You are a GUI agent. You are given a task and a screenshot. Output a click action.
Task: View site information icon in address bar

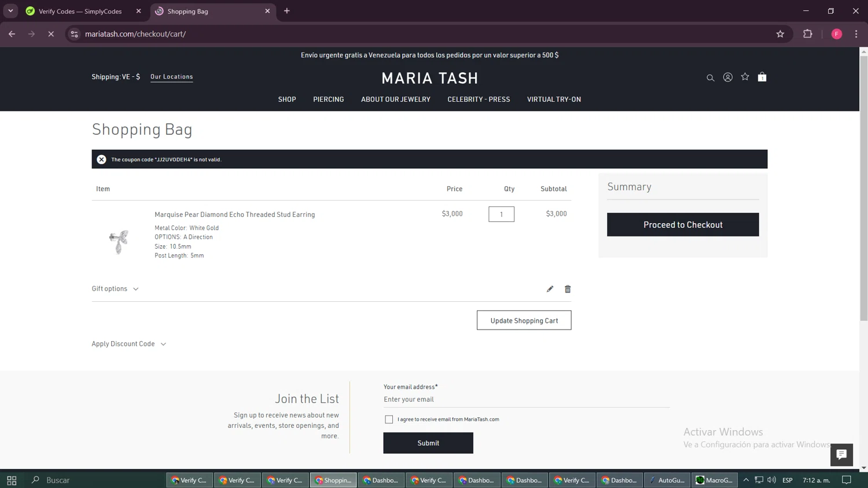coord(74,34)
